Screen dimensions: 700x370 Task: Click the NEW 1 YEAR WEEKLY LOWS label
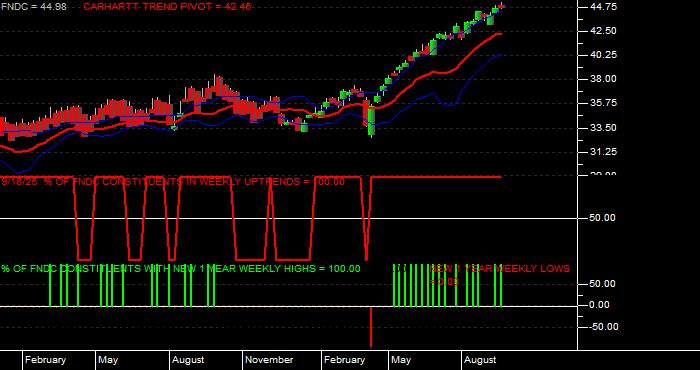point(500,274)
